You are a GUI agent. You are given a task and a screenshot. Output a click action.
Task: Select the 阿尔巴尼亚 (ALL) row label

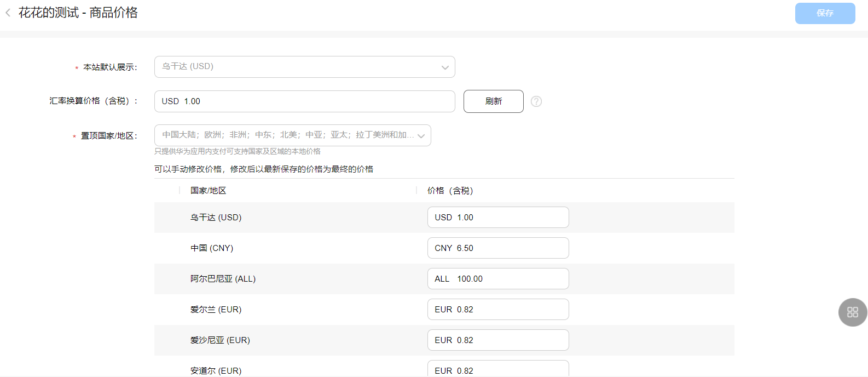(x=223, y=279)
